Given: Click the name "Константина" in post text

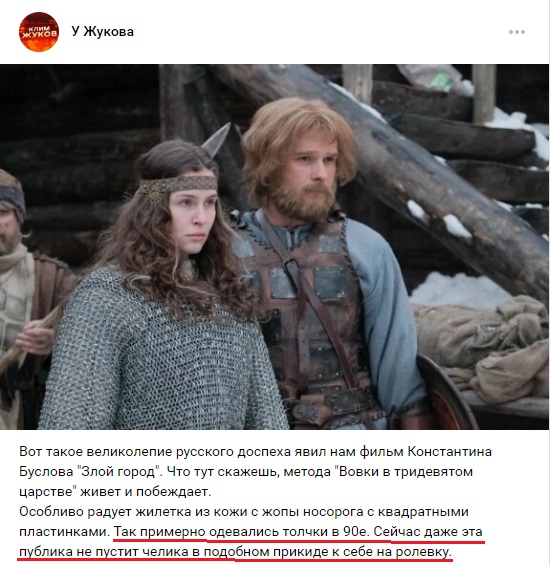Looking at the screenshot, I should (450, 452).
